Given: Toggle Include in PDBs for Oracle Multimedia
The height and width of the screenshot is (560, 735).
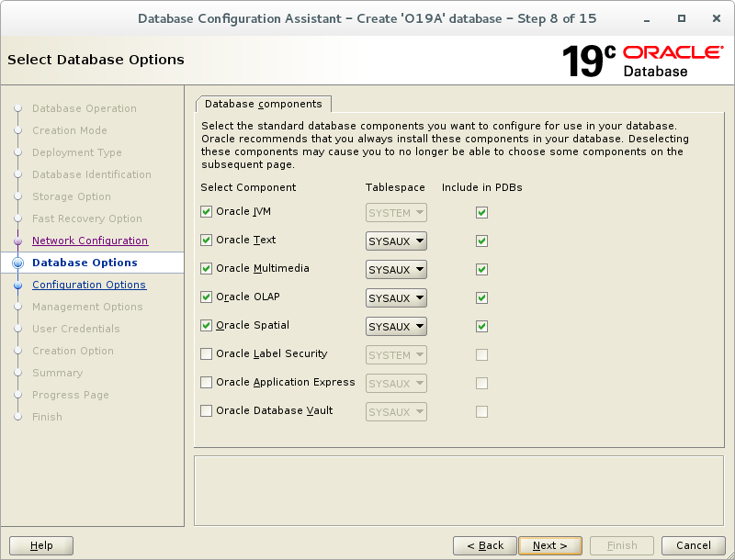Looking at the screenshot, I should 481,270.
